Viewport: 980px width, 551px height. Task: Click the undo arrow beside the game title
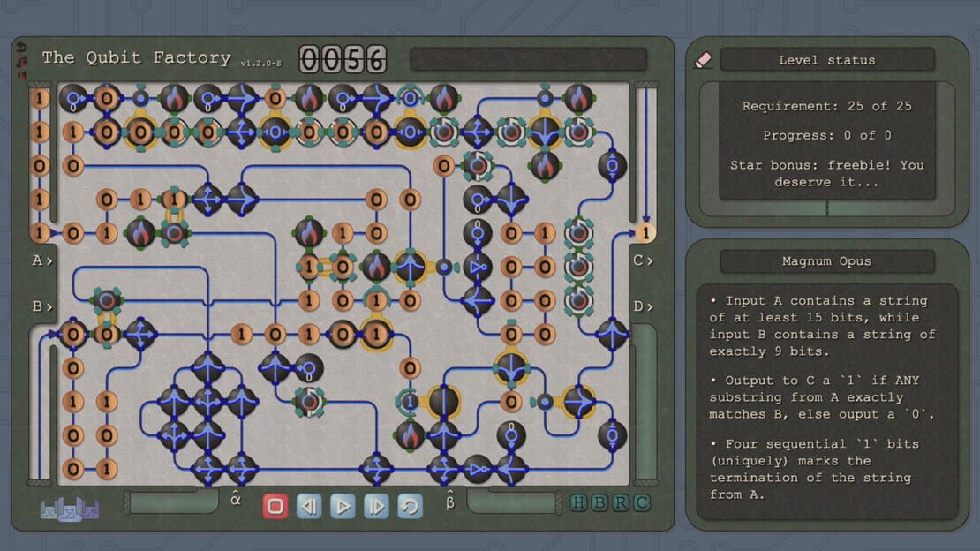click(x=22, y=48)
